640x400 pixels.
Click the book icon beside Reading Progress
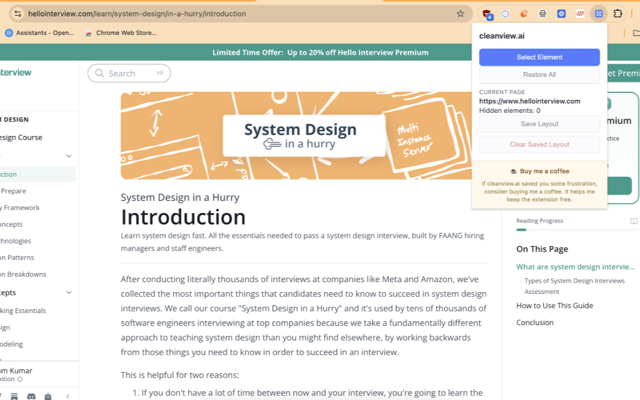633,221
